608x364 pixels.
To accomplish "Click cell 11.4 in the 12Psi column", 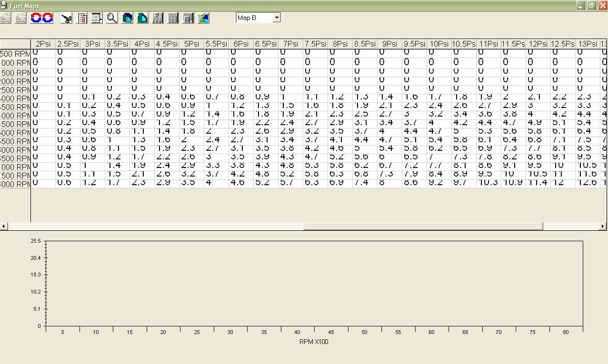I will pyautogui.click(x=538, y=183).
